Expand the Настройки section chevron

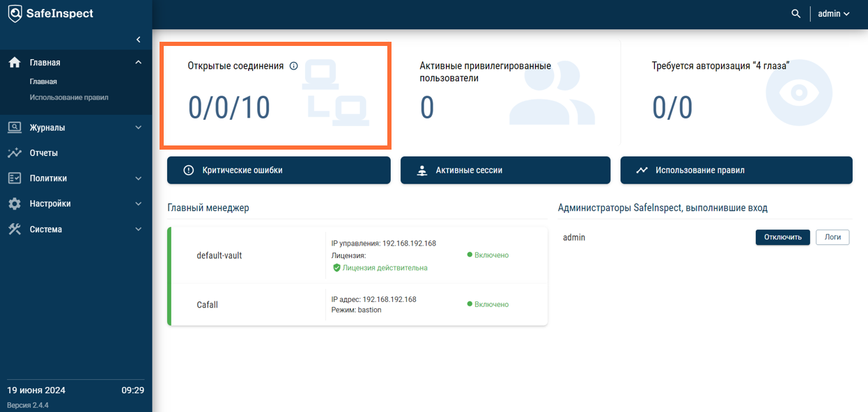(x=138, y=204)
